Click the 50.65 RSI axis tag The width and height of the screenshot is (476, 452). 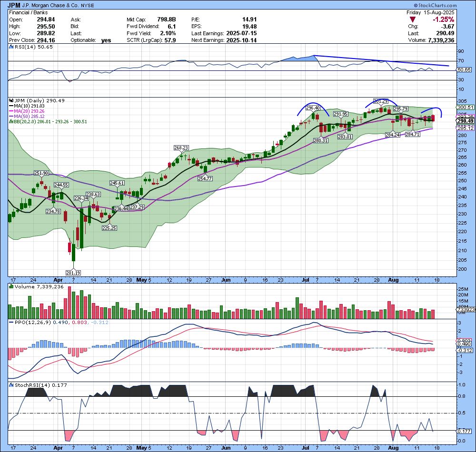(465, 70)
